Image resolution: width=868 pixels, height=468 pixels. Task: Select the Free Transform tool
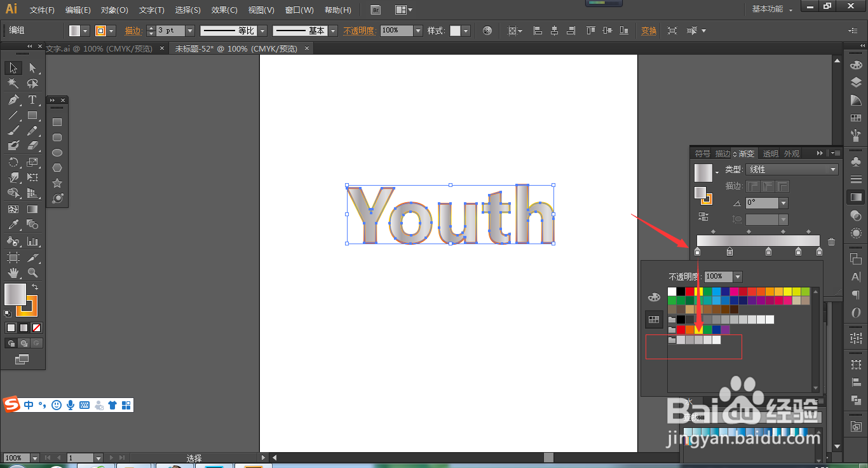32,178
